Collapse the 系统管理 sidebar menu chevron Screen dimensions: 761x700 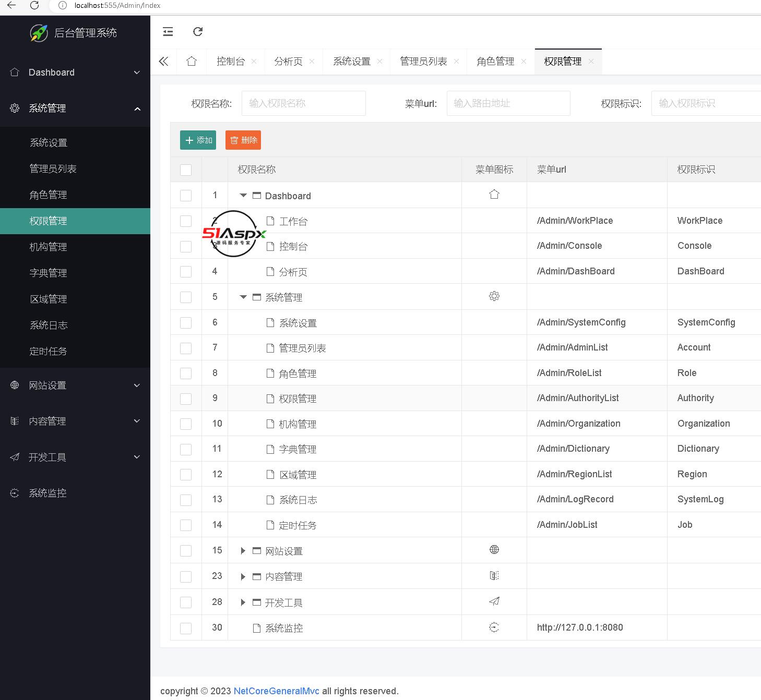coord(137,108)
